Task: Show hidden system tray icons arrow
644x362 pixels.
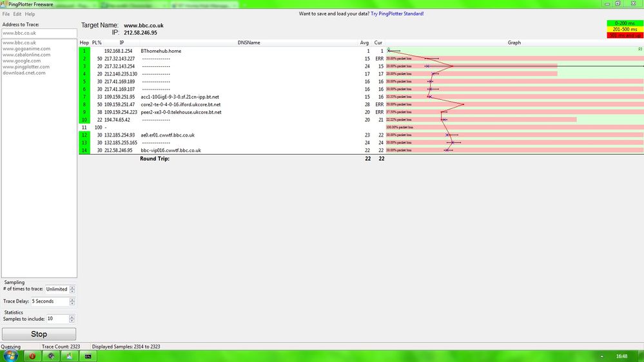Action: (602, 356)
